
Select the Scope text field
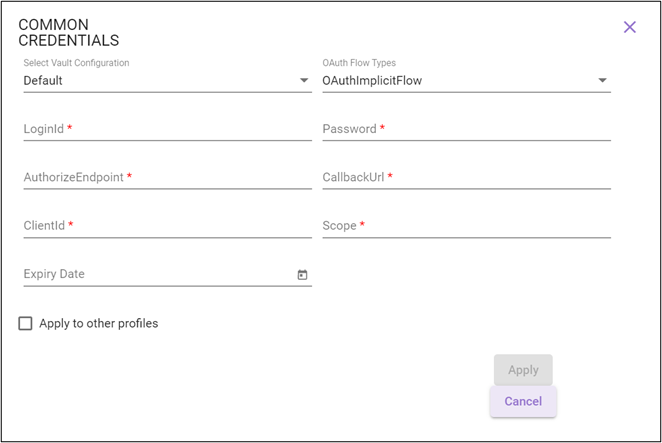466,227
